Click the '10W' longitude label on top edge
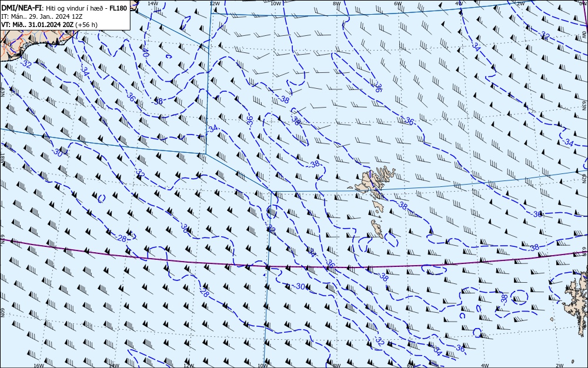The width and height of the screenshot is (588, 368). click(276, 4)
